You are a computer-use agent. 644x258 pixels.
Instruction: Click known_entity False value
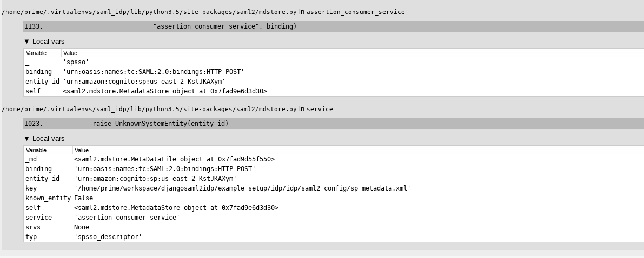point(84,198)
